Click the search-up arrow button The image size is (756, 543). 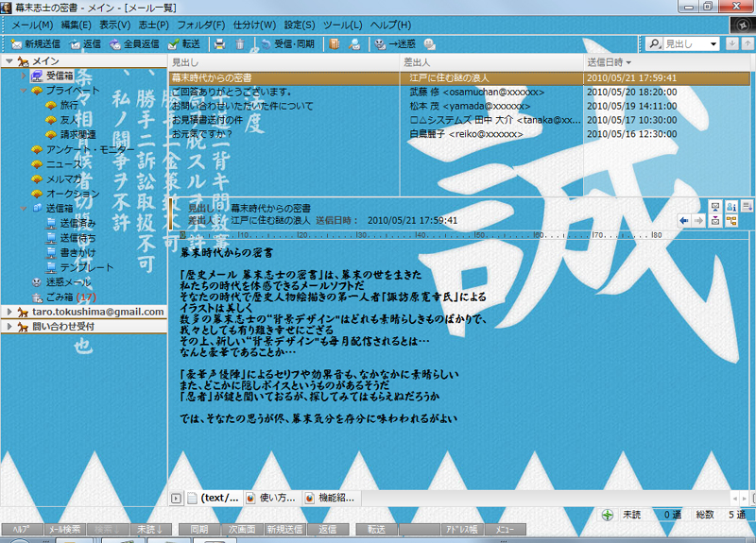[747, 43]
